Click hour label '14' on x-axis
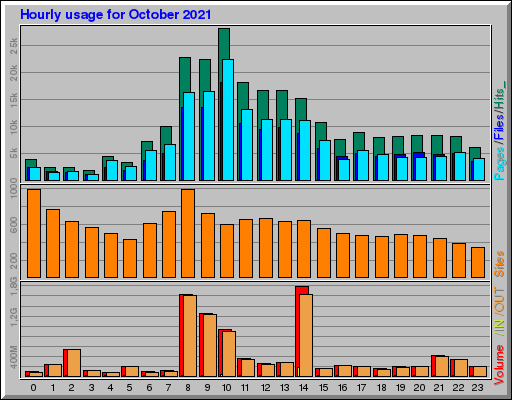Image resolution: width=512 pixels, height=400 pixels. [304, 388]
